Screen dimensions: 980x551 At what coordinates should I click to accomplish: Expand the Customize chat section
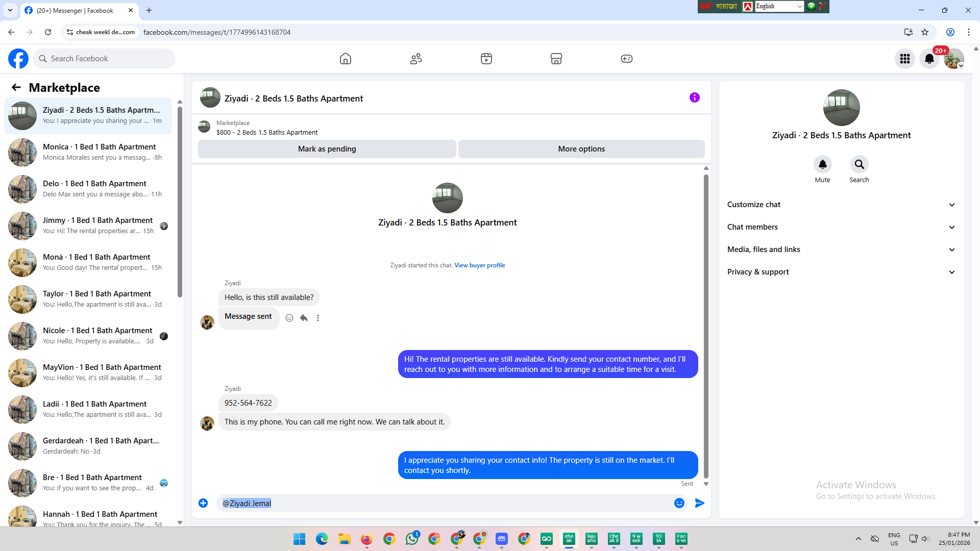841,205
